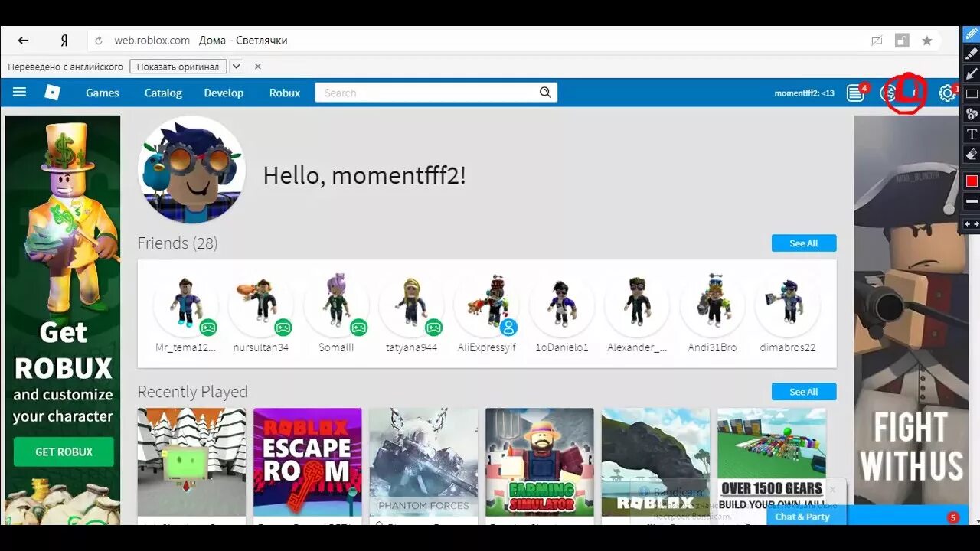Viewport: 980px width, 551px height.
Task: Pick the red color in drawing toolbar
Action: [x=972, y=181]
